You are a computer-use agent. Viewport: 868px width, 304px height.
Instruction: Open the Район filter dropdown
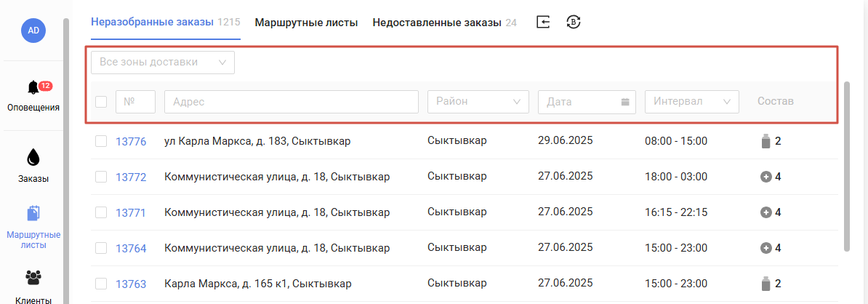tap(478, 102)
